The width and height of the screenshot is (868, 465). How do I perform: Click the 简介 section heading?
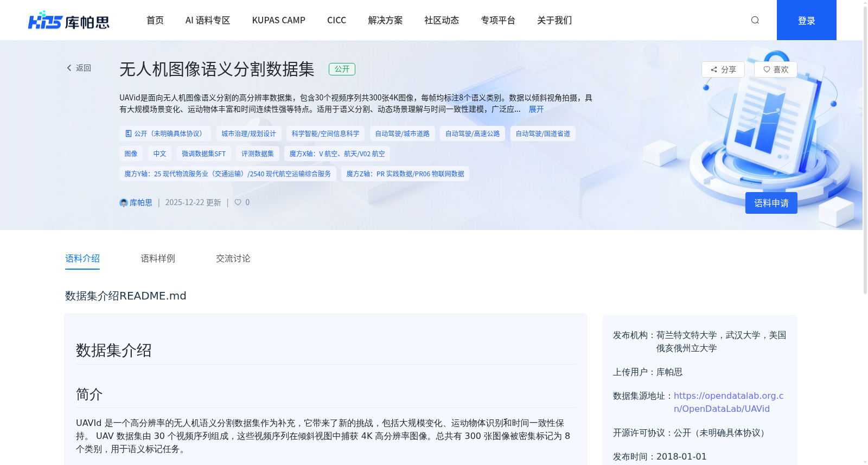[89, 394]
